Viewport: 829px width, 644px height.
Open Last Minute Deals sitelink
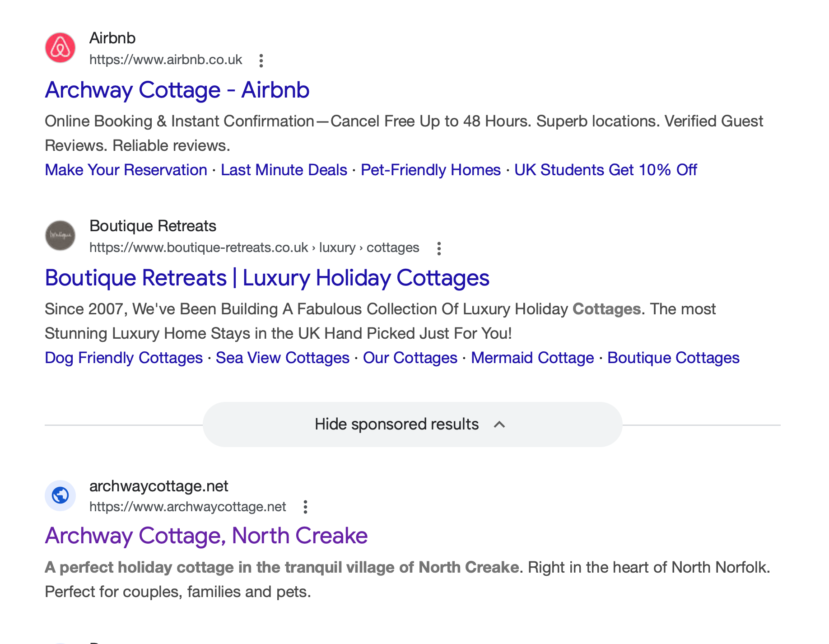pos(284,170)
